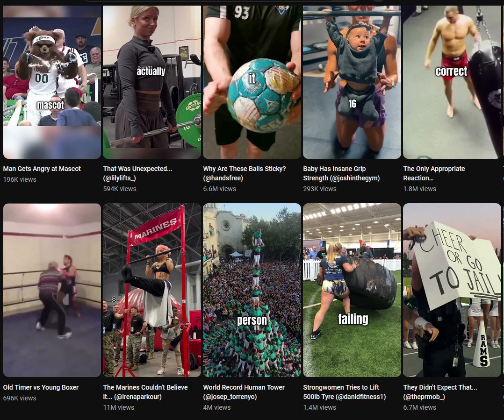The width and height of the screenshot is (504, 420).
Task: Click the title 'Man Gets Angry at Mascot'
Action: click(42, 169)
